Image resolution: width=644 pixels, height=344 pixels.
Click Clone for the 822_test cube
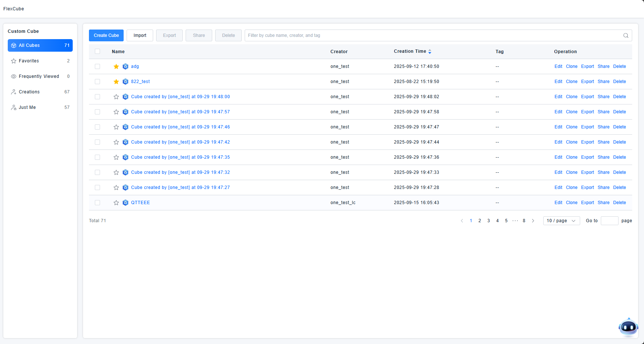pyautogui.click(x=571, y=82)
